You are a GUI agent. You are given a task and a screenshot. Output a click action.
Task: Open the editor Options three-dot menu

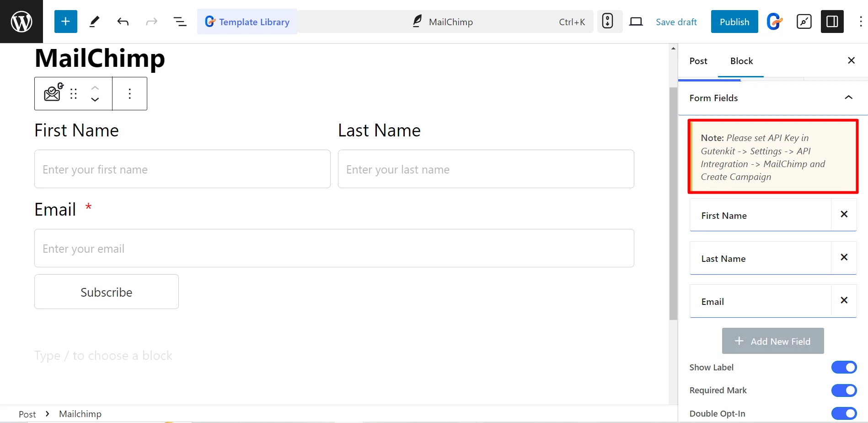point(861,22)
